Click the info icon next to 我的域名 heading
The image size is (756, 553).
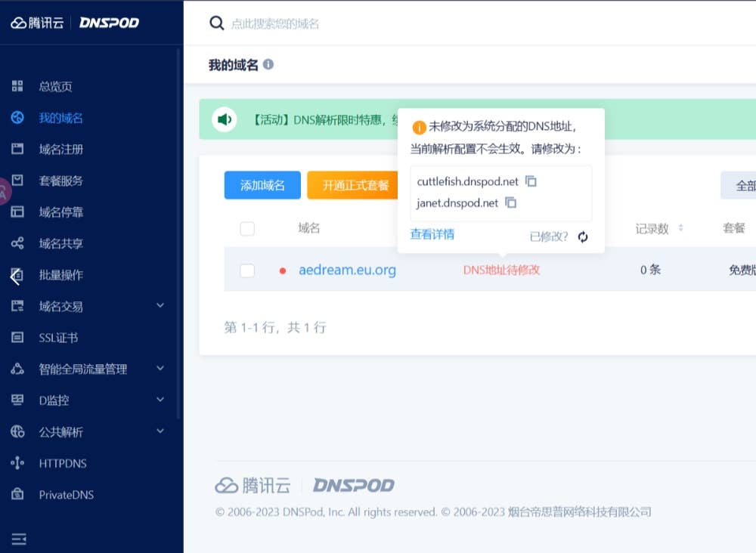[268, 65]
